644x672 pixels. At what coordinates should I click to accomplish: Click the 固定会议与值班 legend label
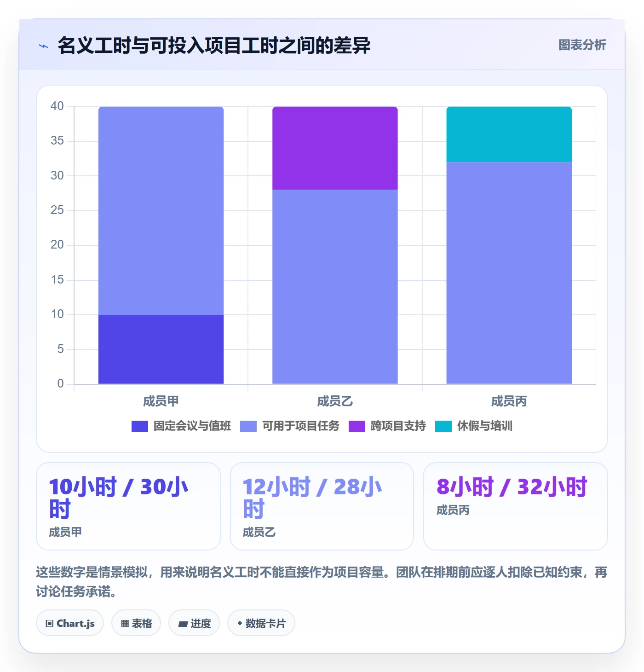pos(192,426)
